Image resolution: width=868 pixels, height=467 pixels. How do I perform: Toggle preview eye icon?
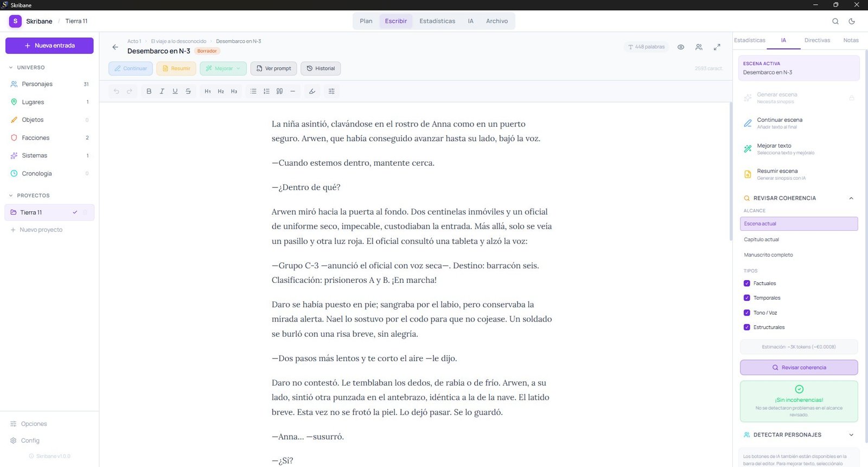tap(681, 47)
